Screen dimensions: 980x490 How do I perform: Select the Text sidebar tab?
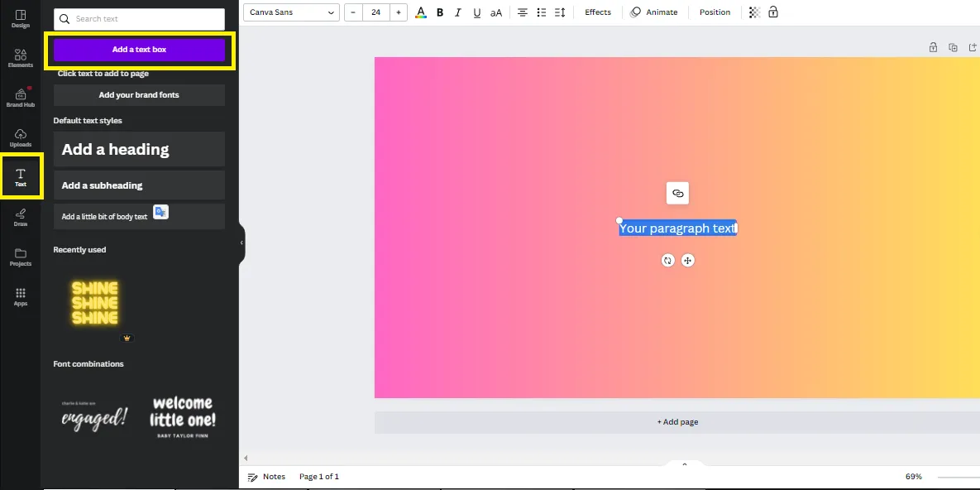[x=21, y=177]
